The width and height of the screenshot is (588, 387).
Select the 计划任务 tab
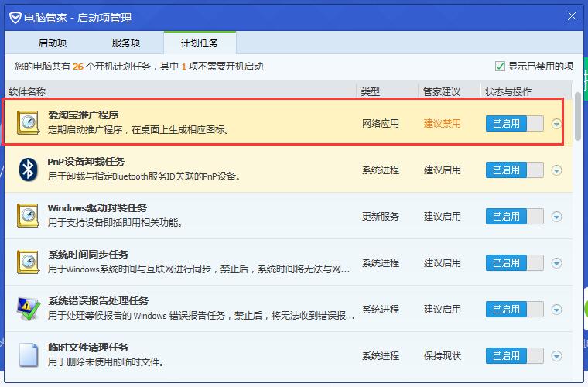pyautogui.click(x=200, y=43)
